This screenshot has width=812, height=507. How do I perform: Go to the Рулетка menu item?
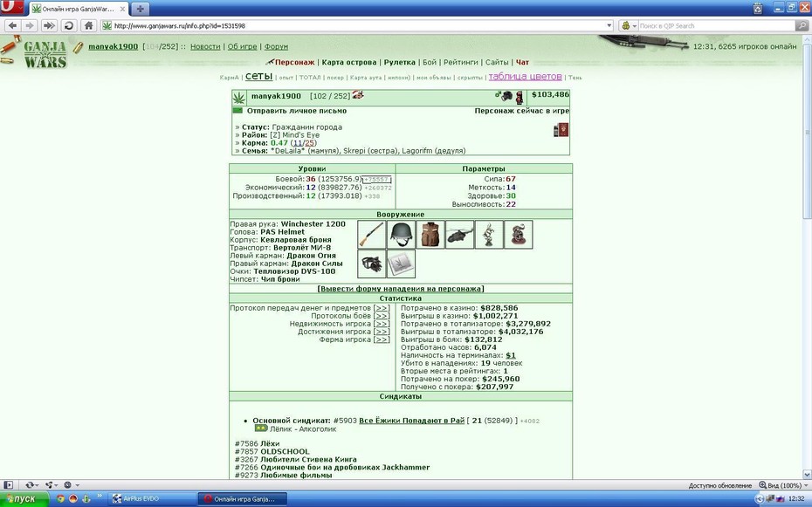[399, 62]
